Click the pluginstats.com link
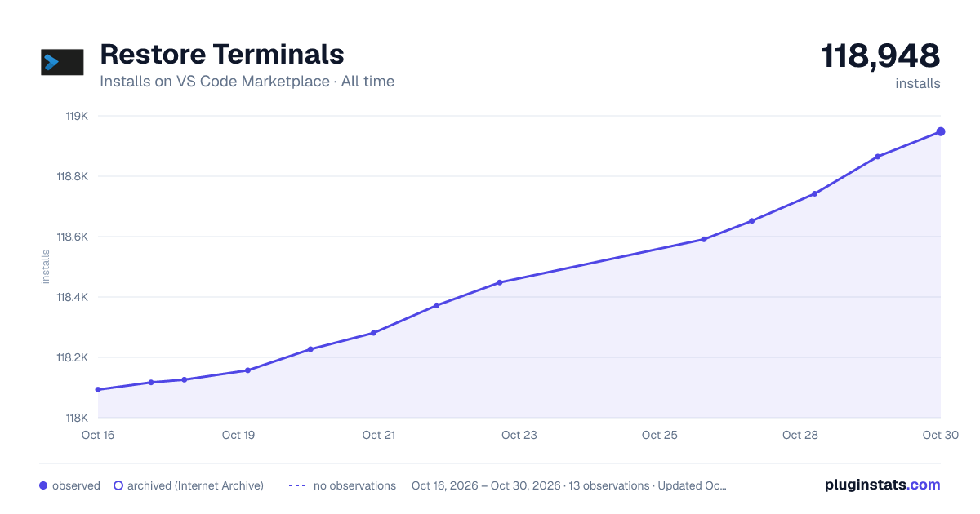The image size is (980, 514). pyautogui.click(x=882, y=485)
